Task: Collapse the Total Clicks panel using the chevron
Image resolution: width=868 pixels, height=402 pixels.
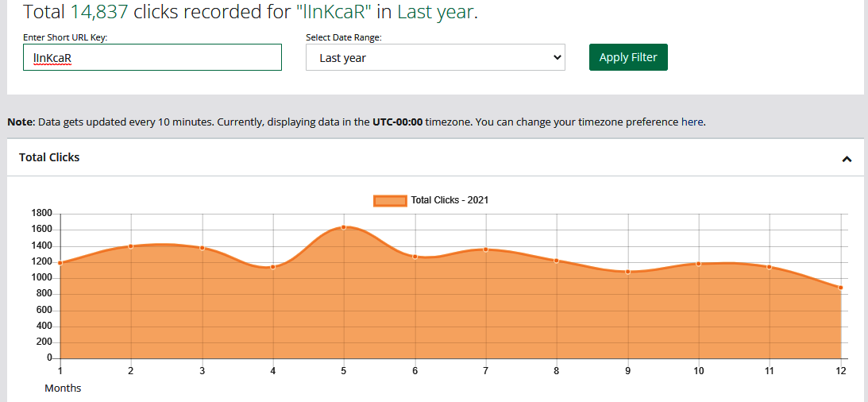Action: (847, 159)
